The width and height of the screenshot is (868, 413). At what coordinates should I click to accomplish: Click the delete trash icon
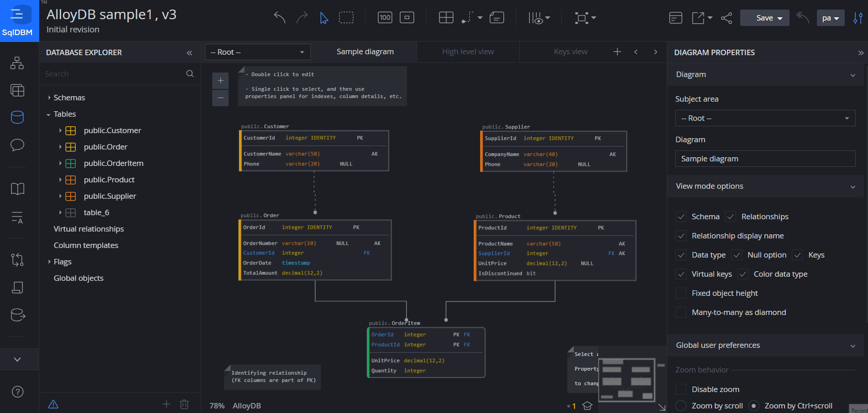click(184, 404)
